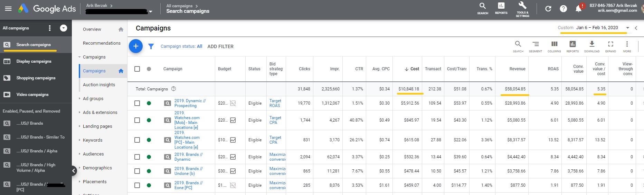Open Tools & Settings wrench
Image resolution: width=644 pixels, height=195 pixels.
point(522,9)
